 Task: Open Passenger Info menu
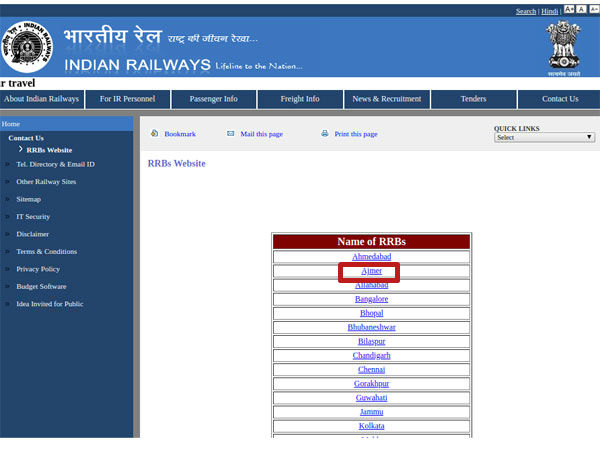click(214, 99)
